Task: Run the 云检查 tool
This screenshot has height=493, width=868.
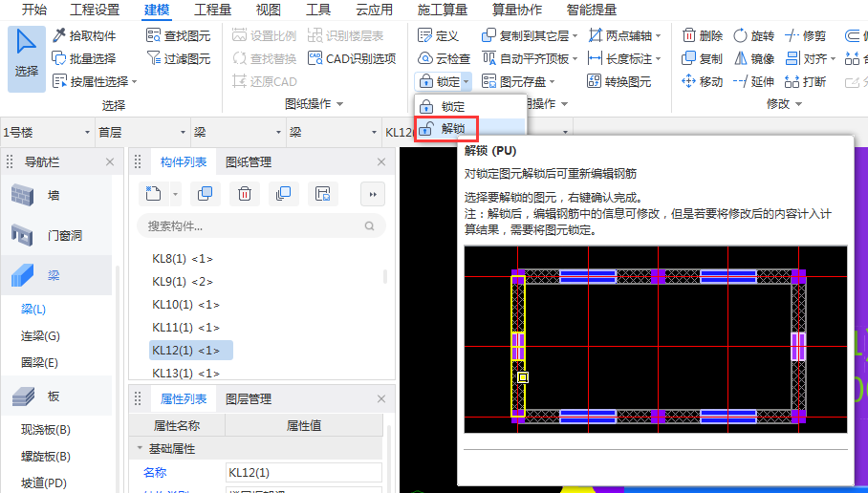Action: coord(444,58)
